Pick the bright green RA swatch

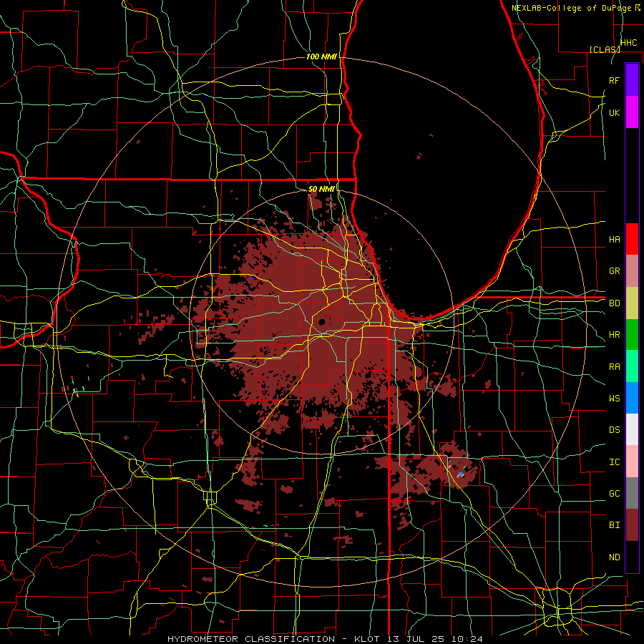(x=632, y=366)
